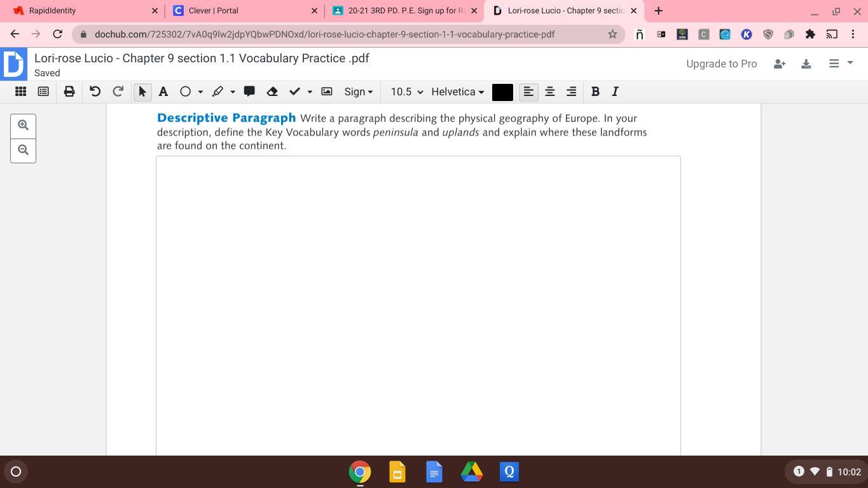868x488 pixels.
Task: Undo the last action
Action: [95, 91]
